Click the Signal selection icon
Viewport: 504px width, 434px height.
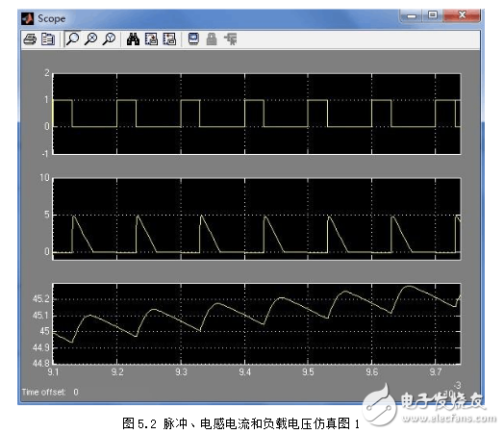pos(231,38)
